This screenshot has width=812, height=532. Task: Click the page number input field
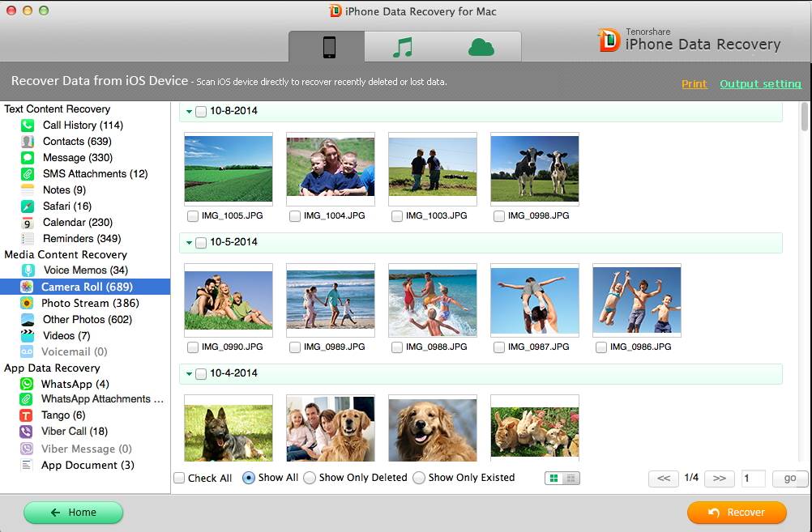(x=753, y=479)
